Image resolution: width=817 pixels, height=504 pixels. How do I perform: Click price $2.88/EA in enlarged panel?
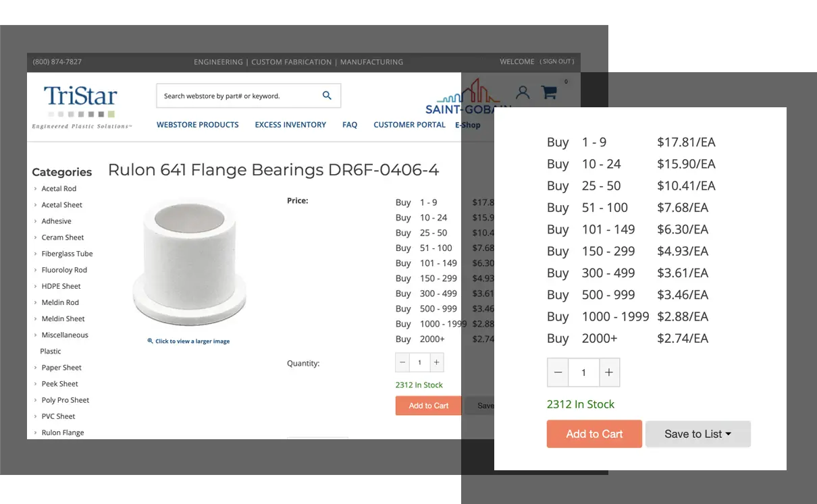click(x=683, y=316)
